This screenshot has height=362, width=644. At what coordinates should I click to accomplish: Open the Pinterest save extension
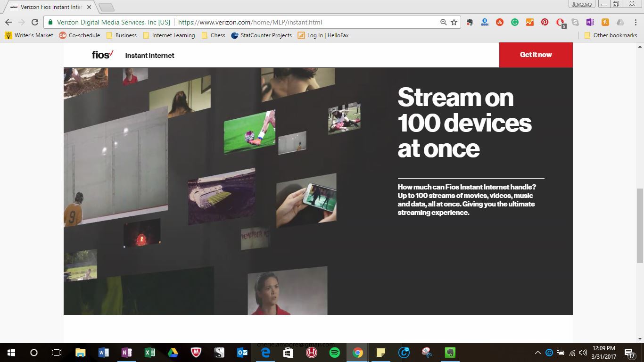[545, 22]
